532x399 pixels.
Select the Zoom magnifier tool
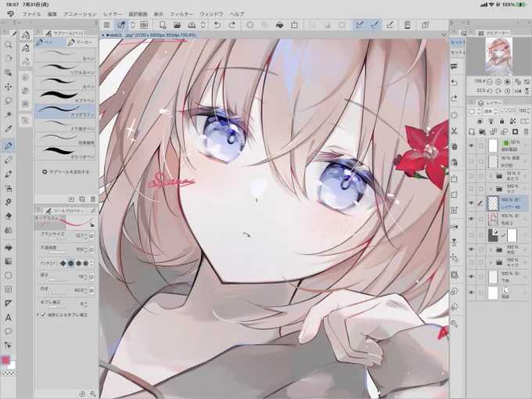coord(9,45)
